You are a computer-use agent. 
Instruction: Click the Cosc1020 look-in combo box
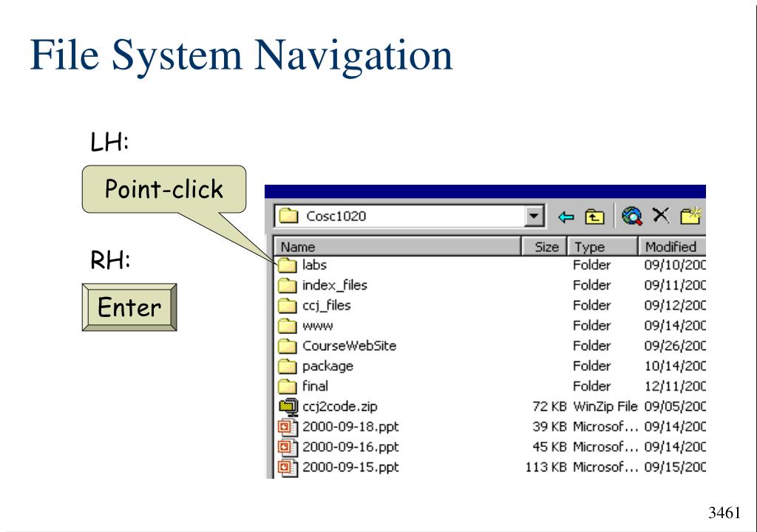410,216
